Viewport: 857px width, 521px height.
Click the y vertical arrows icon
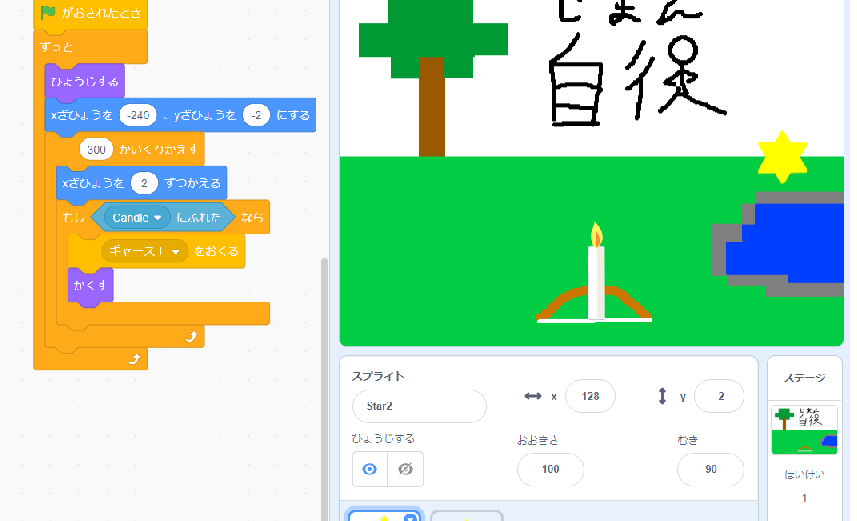[x=662, y=396]
